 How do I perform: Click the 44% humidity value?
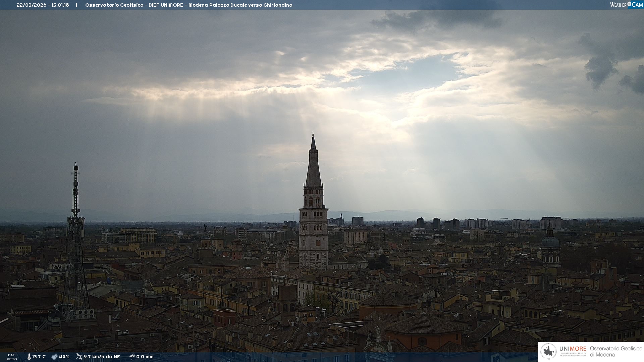(64, 357)
